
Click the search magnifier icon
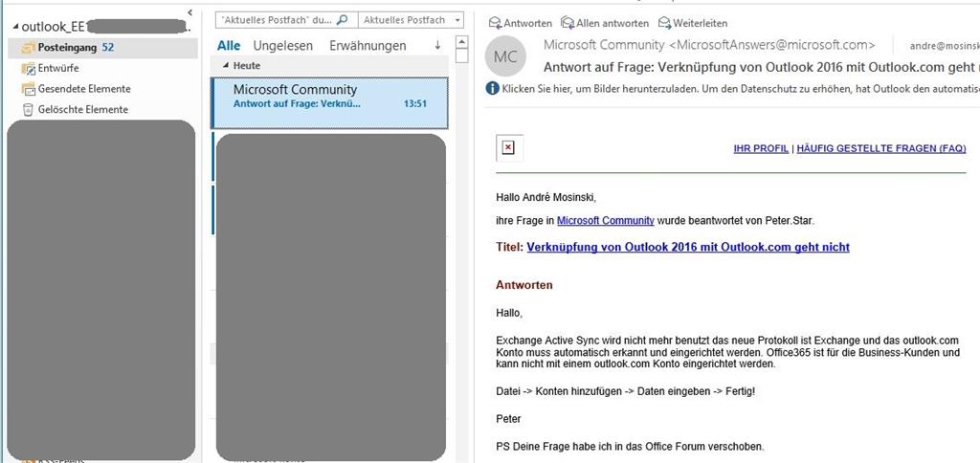(342, 20)
